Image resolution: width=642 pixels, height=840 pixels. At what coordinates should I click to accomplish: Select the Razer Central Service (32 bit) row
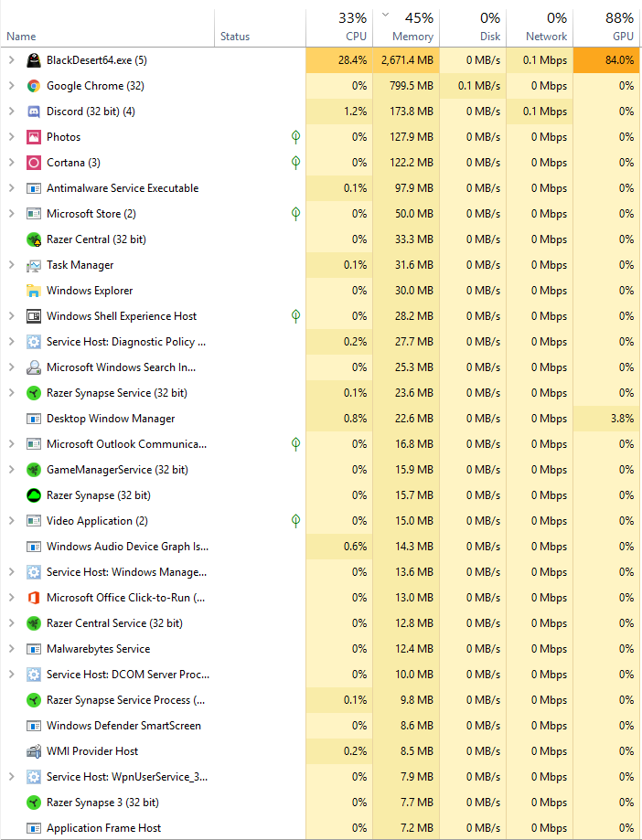click(321, 623)
